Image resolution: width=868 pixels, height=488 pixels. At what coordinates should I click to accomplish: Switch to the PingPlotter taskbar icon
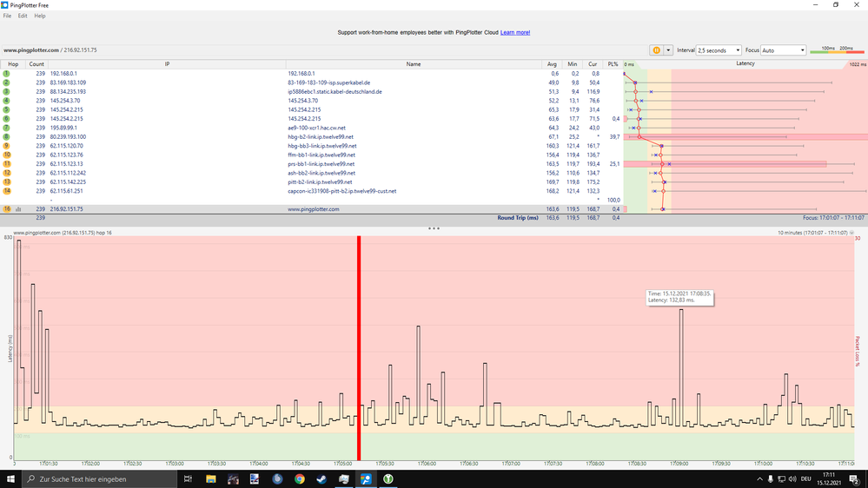[366, 479]
